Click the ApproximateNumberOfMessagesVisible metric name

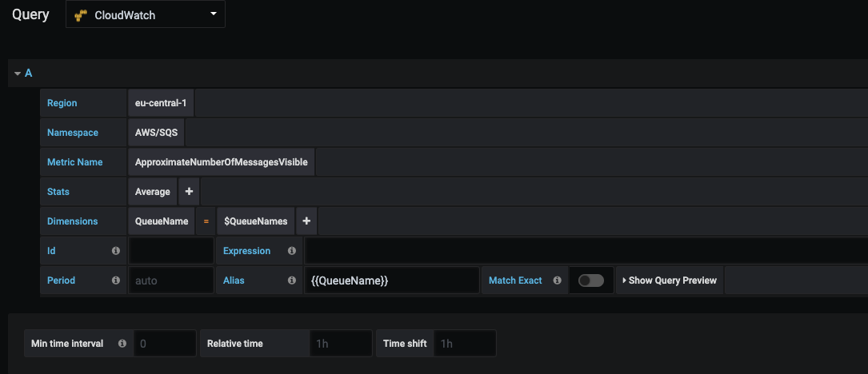[222, 162]
